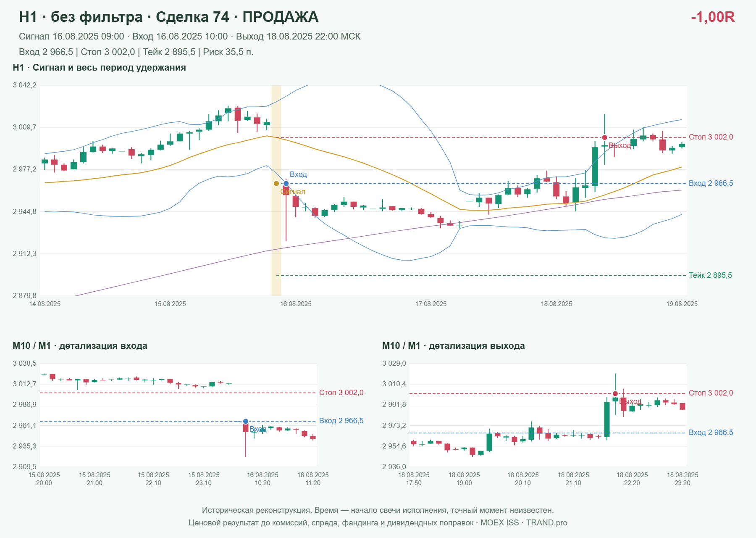
Task: Click 'Стоп 3 002,0' label on H1 chart
Action: [711, 137]
